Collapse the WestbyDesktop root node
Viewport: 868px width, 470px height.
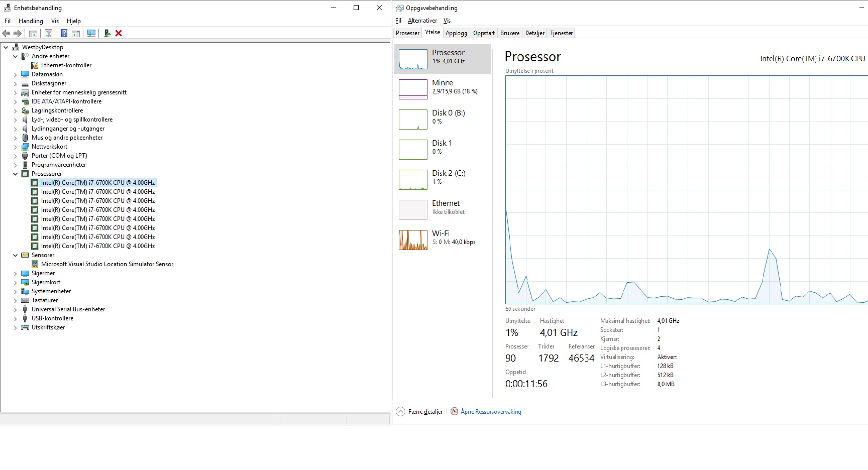click(6, 47)
